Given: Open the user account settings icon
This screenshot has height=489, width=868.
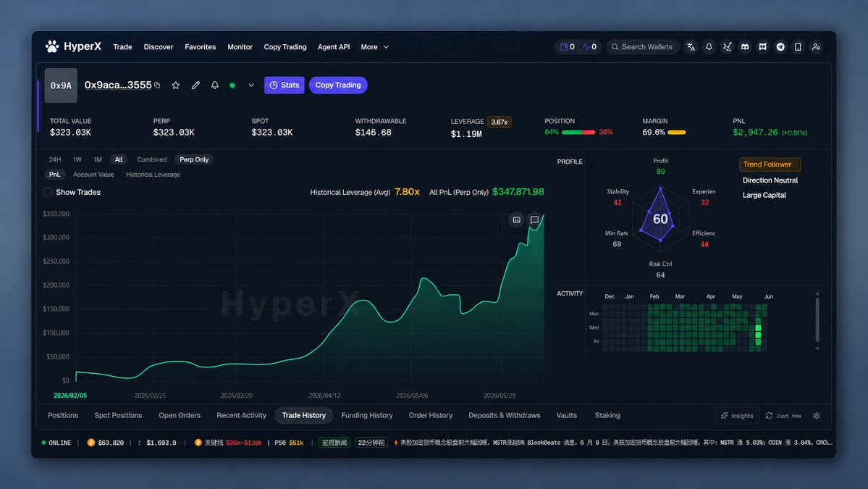Looking at the screenshot, I should click(815, 47).
